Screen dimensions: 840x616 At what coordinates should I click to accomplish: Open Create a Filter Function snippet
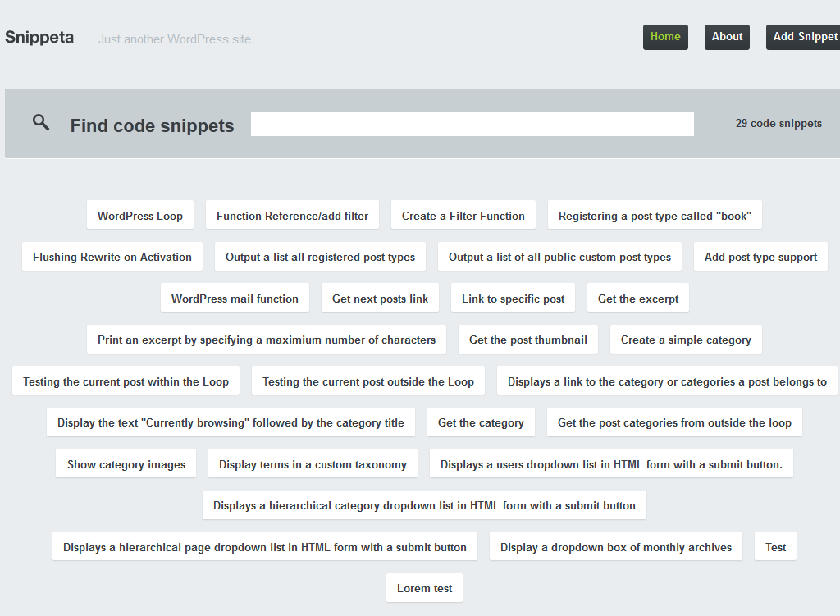[x=463, y=216]
